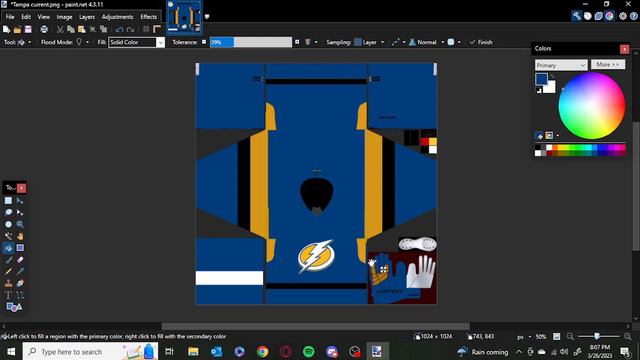640x360 pixels.
Task: Select the Move Selected Pixels tool
Action: [20, 200]
